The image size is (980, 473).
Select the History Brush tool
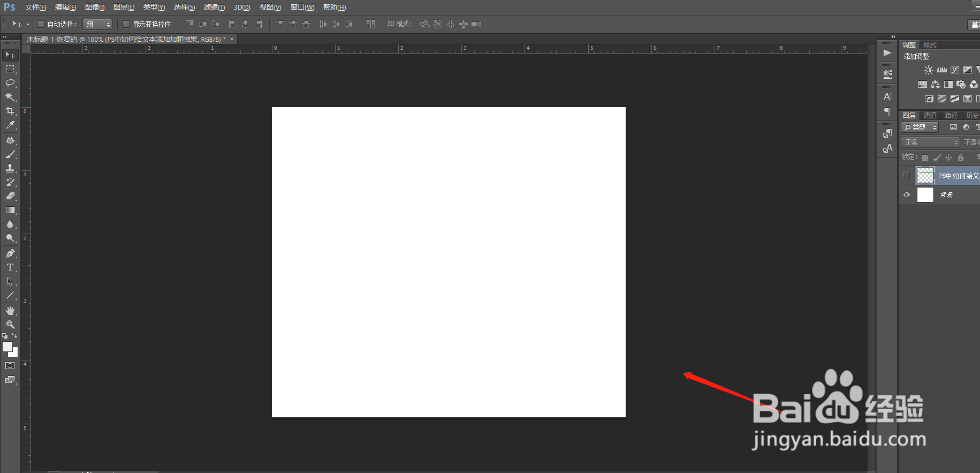[x=10, y=182]
